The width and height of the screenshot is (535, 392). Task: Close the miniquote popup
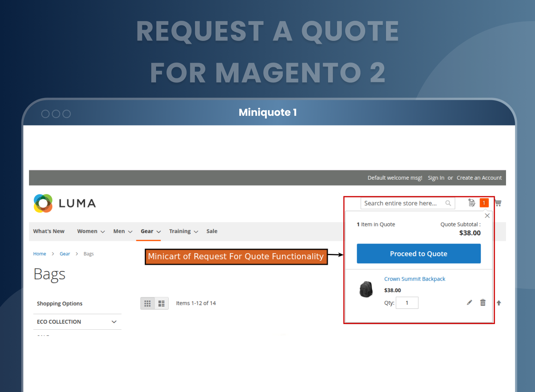[x=487, y=216]
